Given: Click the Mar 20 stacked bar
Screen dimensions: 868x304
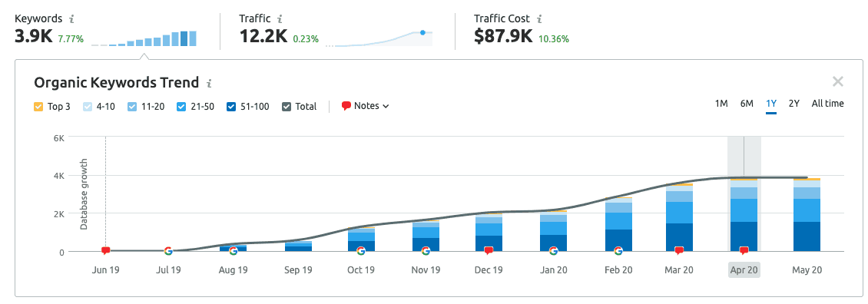Looking at the screenshot, I should pyautogui.click(x=679, y=217).
